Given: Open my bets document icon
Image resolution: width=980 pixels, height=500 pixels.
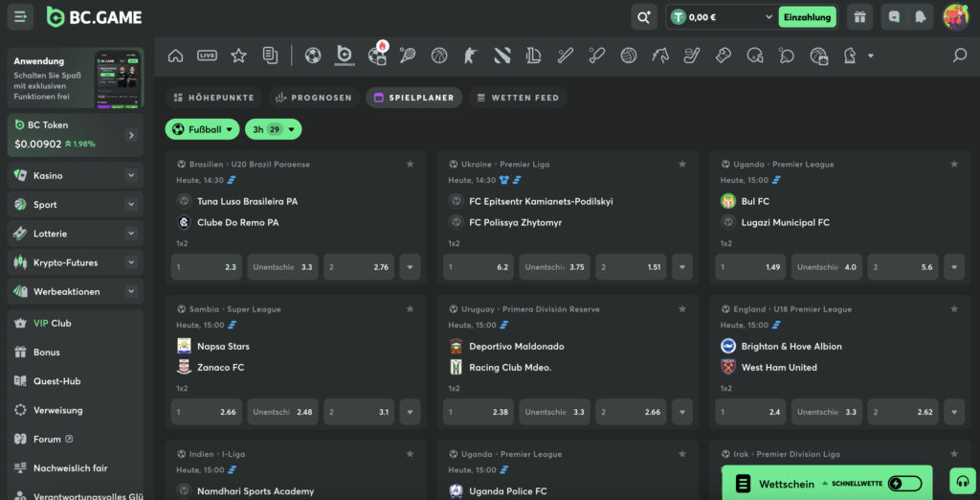Looking at the screenshot, I should [270, 56].
